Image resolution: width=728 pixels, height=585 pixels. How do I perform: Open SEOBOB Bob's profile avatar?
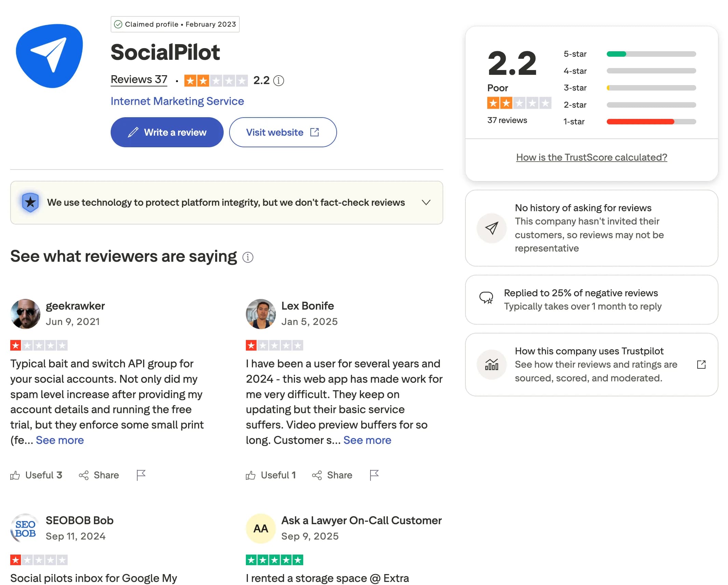(25, 529)
